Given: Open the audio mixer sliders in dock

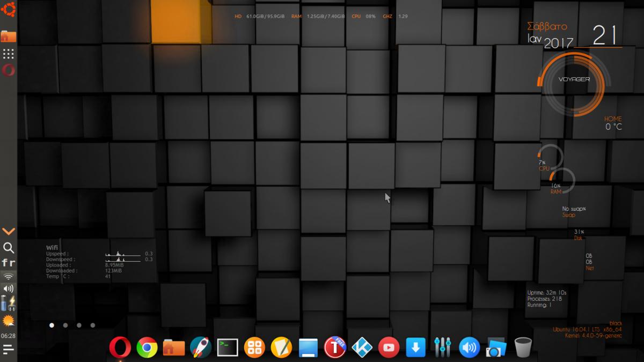Looking at the screenshot, I should click(443, 348).
